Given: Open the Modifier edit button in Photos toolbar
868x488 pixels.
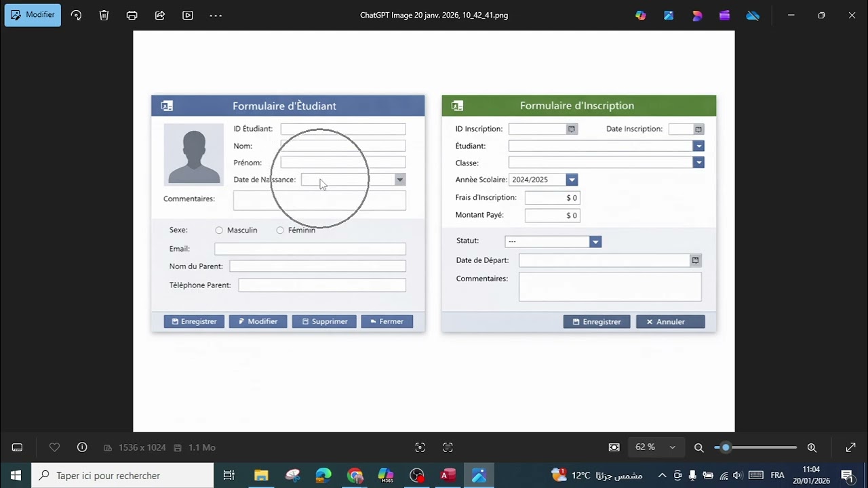Looking at the screenshot, I should tap(33, 15).
